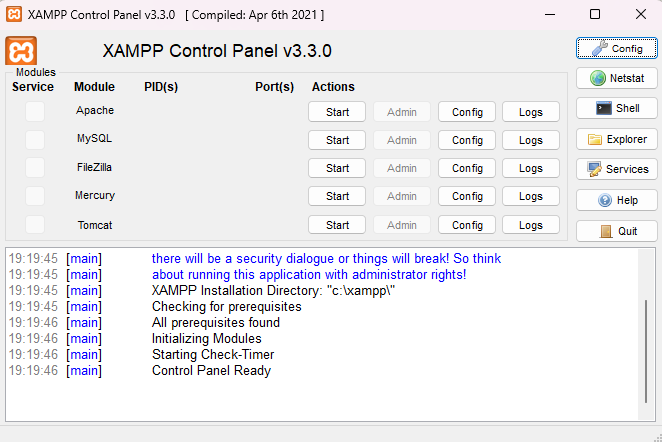Click the MySQL Admin button

pyautogui.click(x=402, y=140)
